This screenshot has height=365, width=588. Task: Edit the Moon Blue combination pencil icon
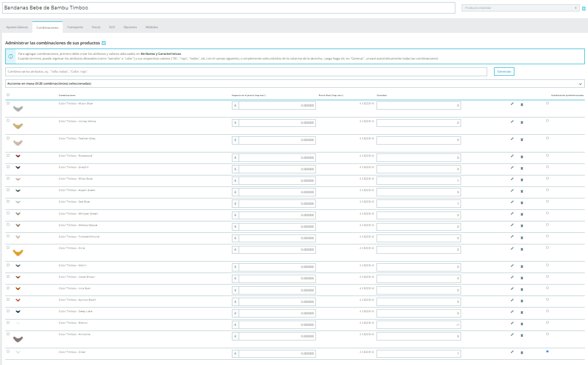pos(512,103)
